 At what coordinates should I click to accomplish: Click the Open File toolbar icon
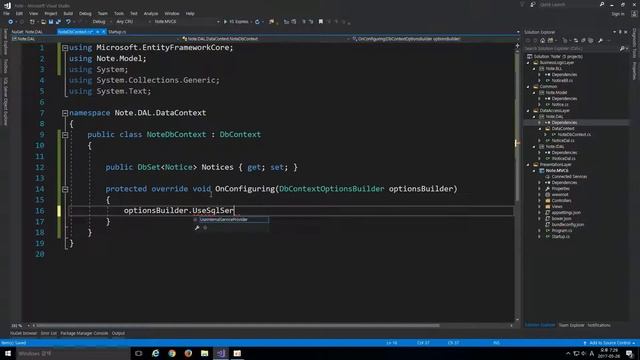tap(43, 22)
